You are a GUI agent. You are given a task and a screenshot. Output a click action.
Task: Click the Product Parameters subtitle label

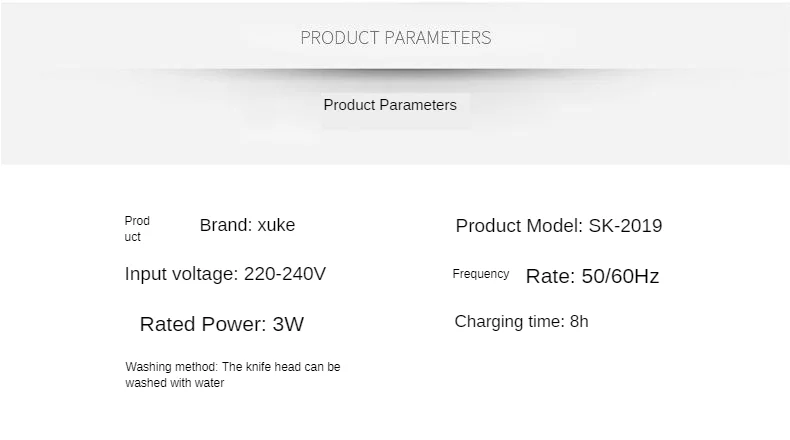pos(390,105)
